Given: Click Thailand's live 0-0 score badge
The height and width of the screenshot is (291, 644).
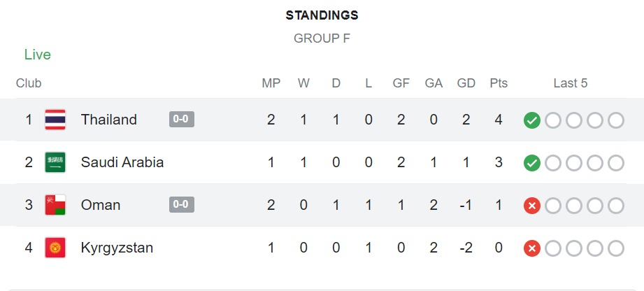Looking at the screenshot, I should click(182, 119).
